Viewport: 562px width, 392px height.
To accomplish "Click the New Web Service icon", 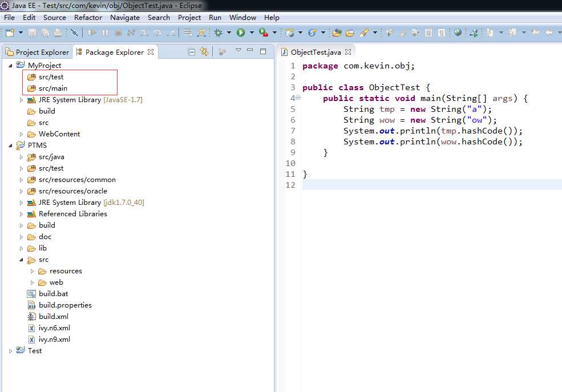I will (x=312, y=33).
